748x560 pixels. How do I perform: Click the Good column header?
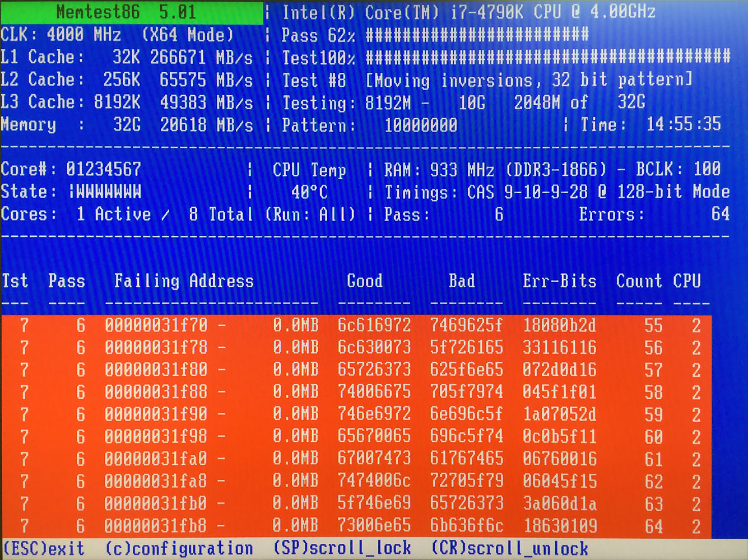[x=365, y=281]
